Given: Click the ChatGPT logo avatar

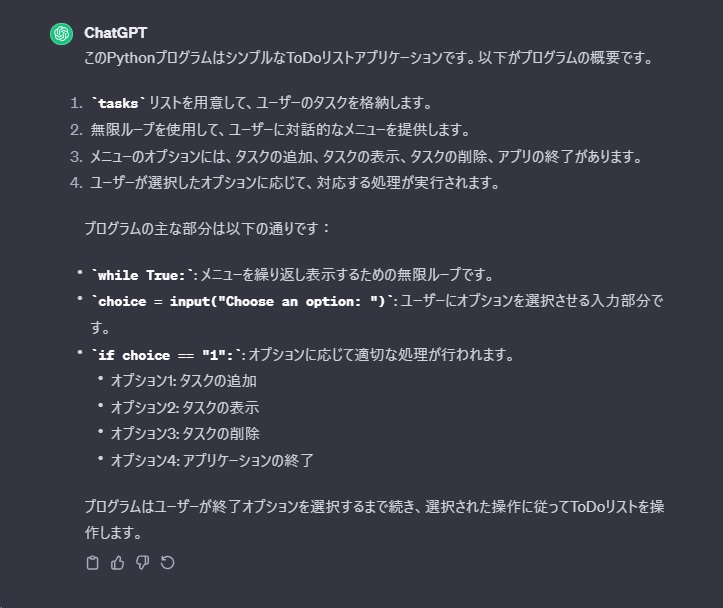Looking at the screenshot, I should (x=61, y=34).
